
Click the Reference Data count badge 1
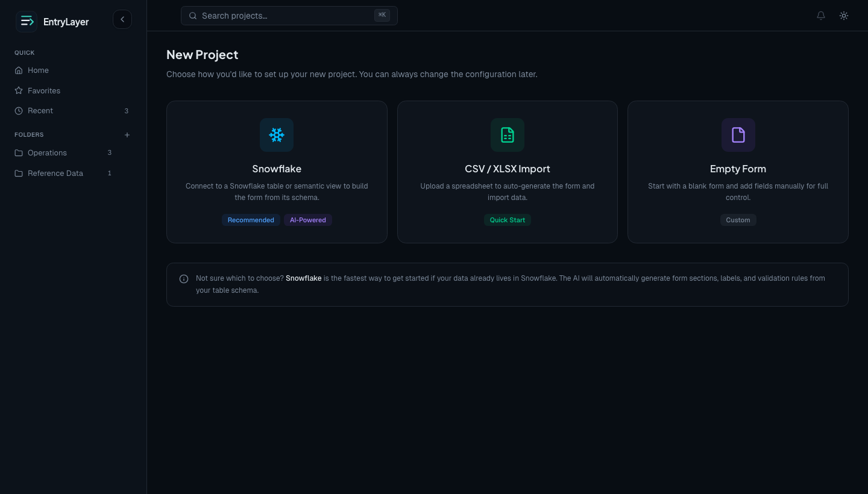[110, 174]
